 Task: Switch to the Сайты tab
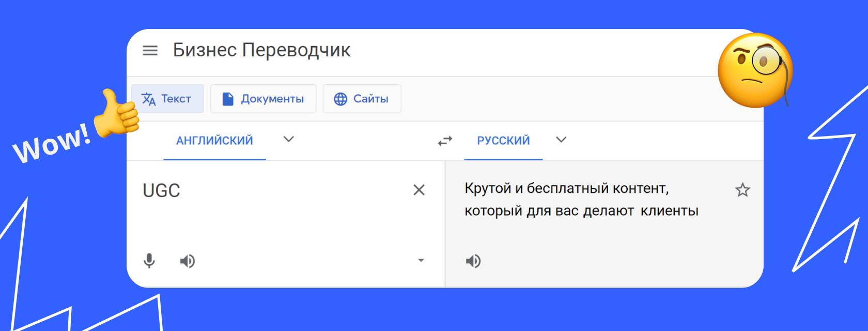coord(362,98)
